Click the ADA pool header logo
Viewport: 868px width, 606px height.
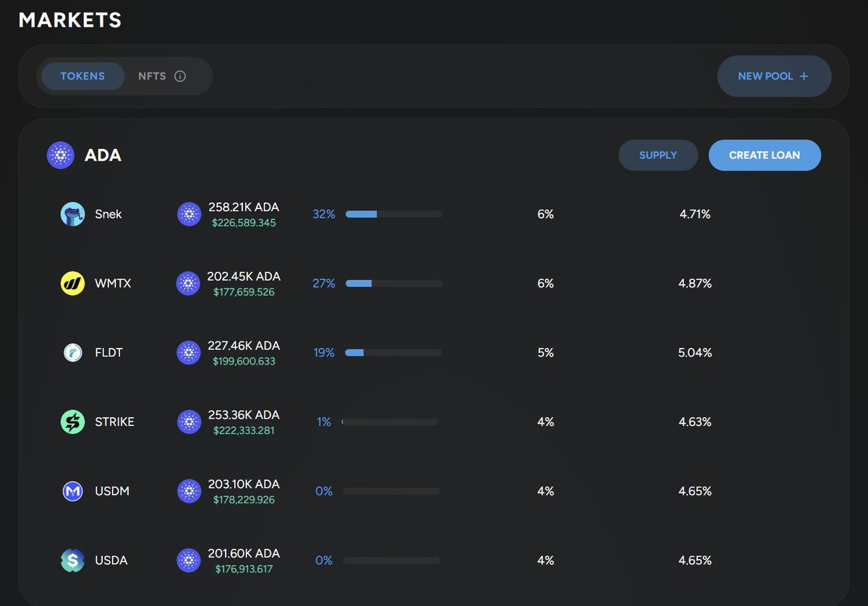tap(61, 155)
